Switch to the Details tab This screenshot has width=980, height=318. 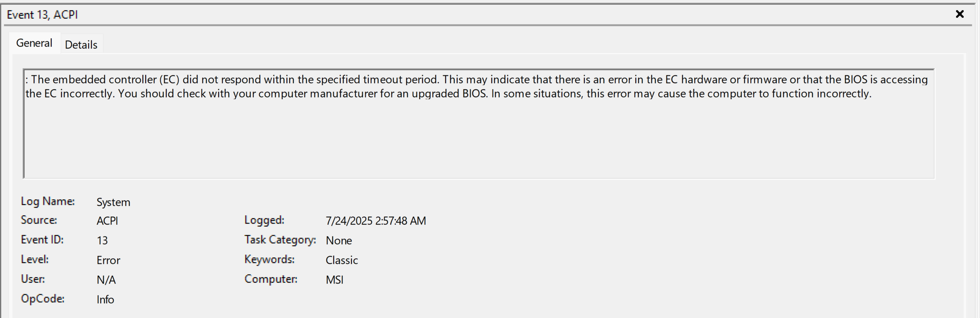point(81,45)
